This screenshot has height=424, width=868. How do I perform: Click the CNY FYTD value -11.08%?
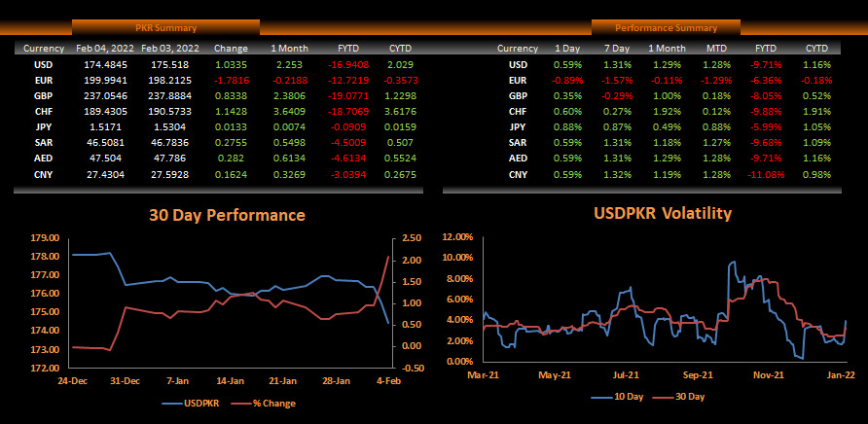click(767, 174)
